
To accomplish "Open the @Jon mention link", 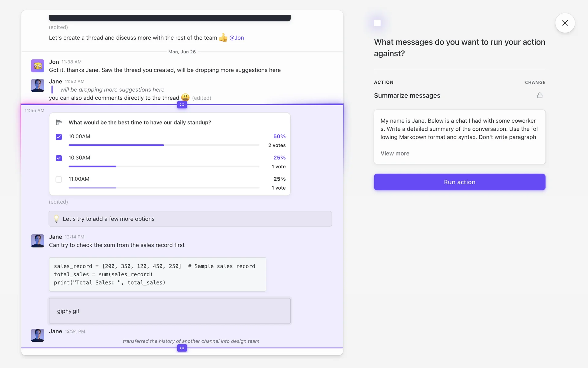I will click(236, 38).
